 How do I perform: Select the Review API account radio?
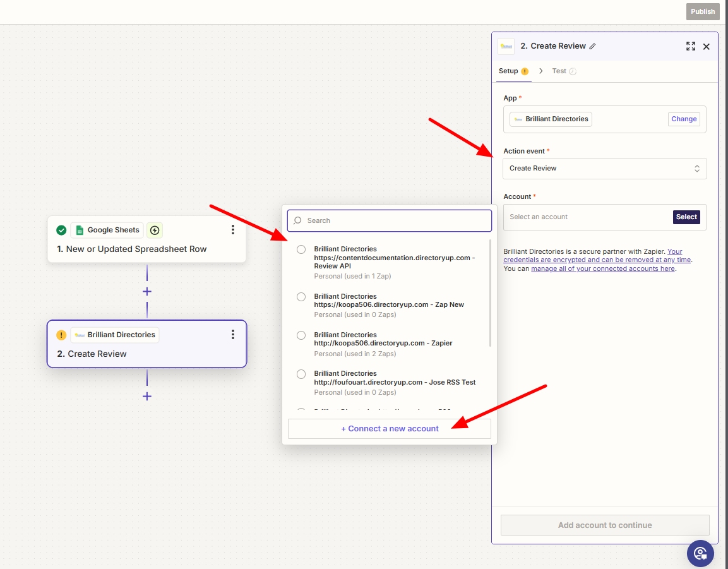point(301,249)
